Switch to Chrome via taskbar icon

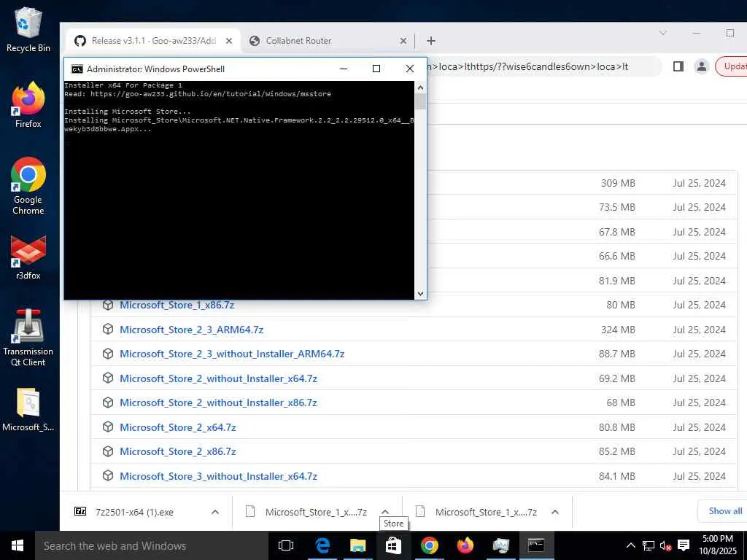[x=429, y=545]
